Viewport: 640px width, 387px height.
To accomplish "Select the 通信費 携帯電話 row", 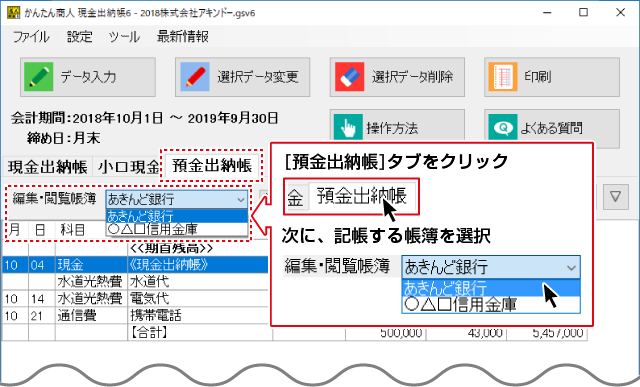I will point(135,316).
